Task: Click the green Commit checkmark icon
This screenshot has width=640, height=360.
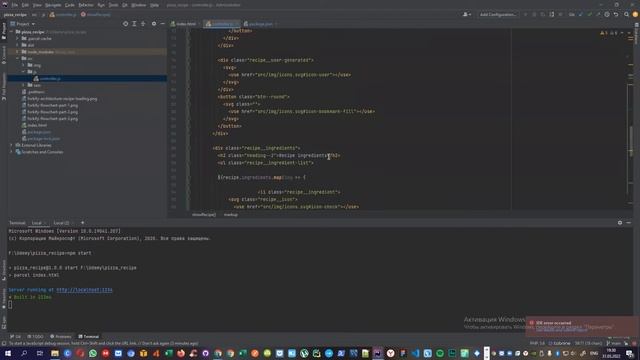Action: (589, 14)
